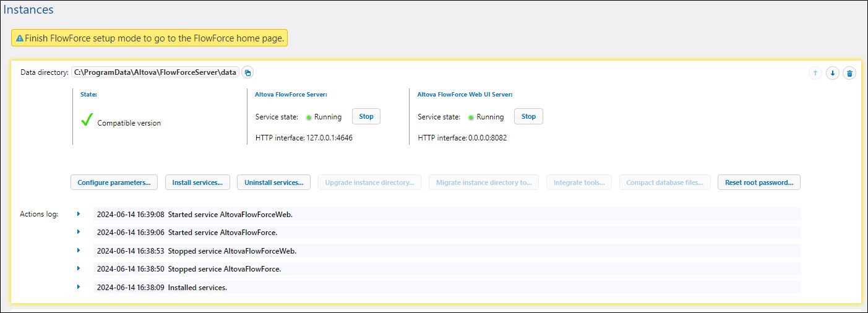Expand the Stopped service AltovaFlowForceWeb log entry
The image size is (868, 313).
79,251
